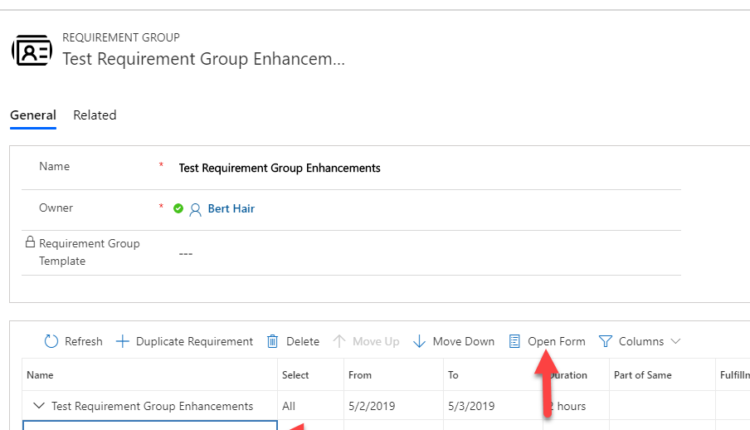Switch to the Related tab
This screenshot has height=430, width=750.
[x=95, y=115]
